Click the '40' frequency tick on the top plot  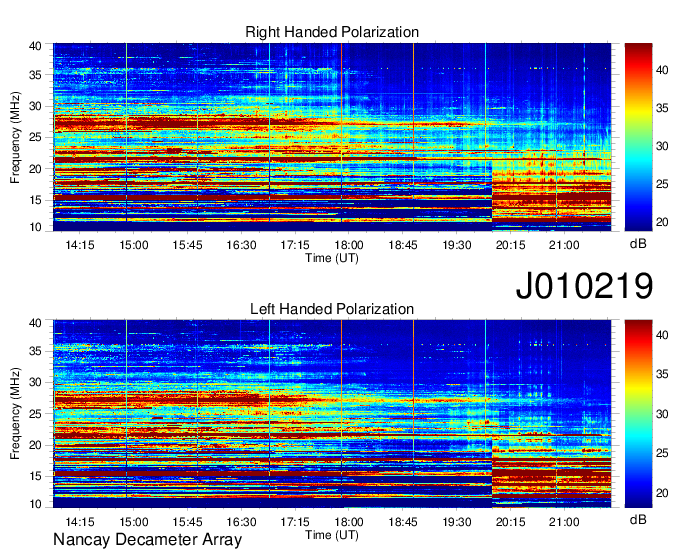[35, 46]
